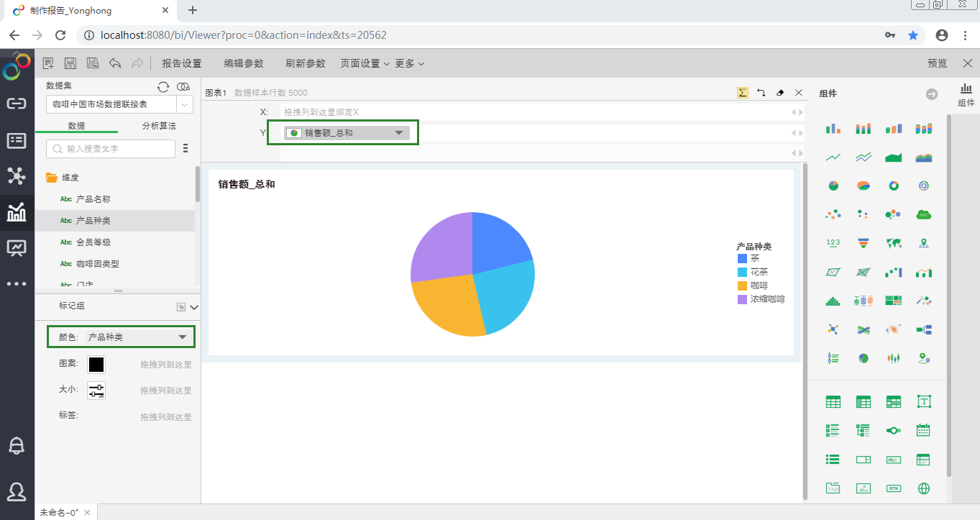
Task: Toggle the 茶 legend entry
Action: (754, 258)
